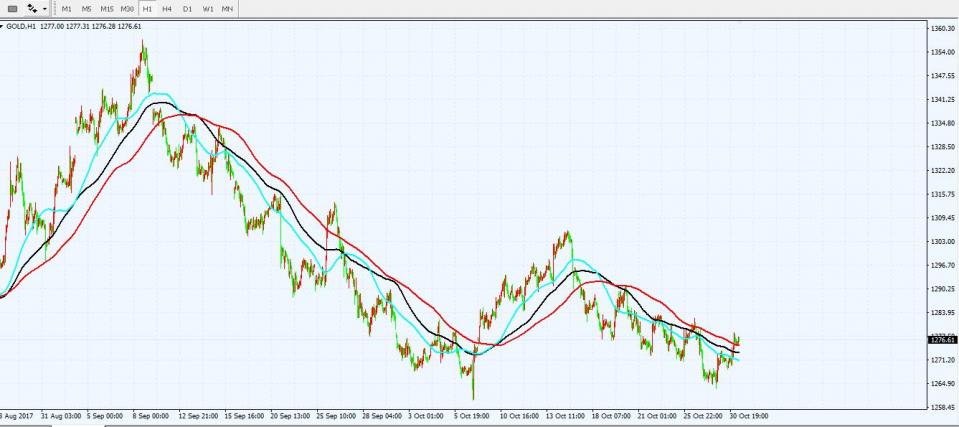
Task: Click the GOLD,H1 chart title text
Action: (x=22, y=27)
